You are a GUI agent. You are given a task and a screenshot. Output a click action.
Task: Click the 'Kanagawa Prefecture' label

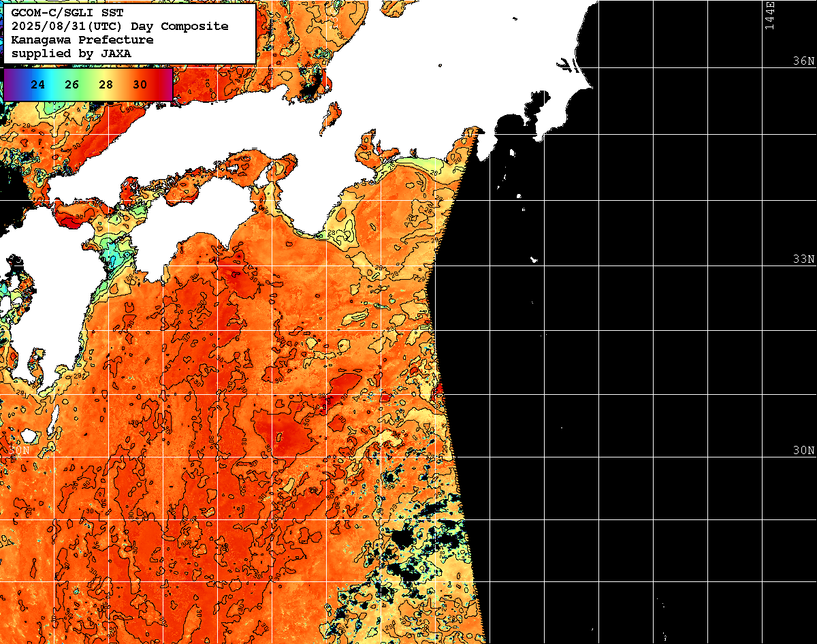point(82,39)
